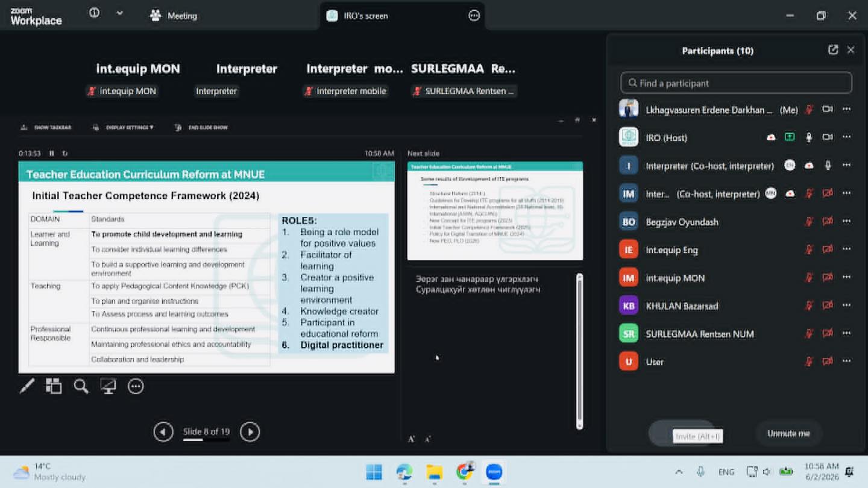Open the weather widget showing 14°C
The width and height of the screenshot is (868, 488).
tap(49, 472)
